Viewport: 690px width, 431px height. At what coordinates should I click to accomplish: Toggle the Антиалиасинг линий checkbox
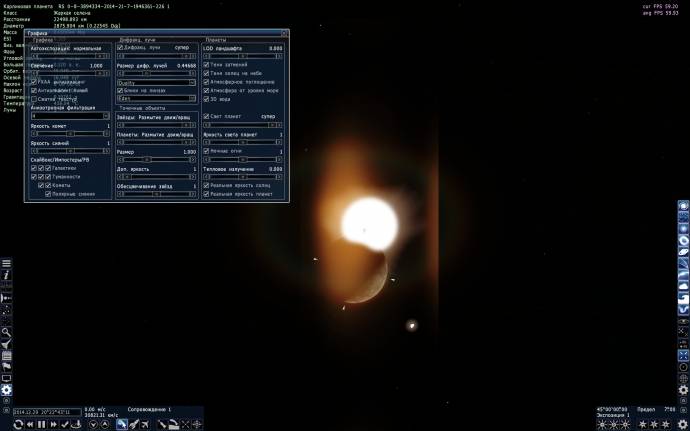34,90
